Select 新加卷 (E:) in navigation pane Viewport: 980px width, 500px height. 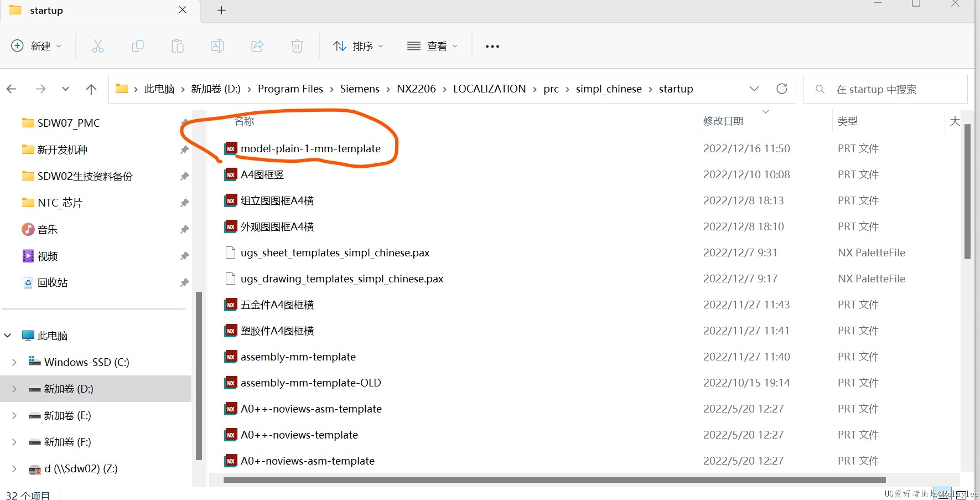click(68, 415)
